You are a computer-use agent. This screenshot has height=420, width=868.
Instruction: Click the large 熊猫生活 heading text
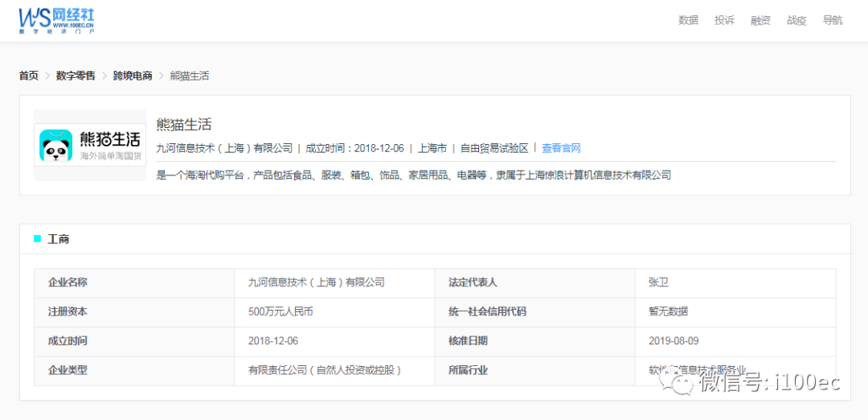(x=184, y=125)
